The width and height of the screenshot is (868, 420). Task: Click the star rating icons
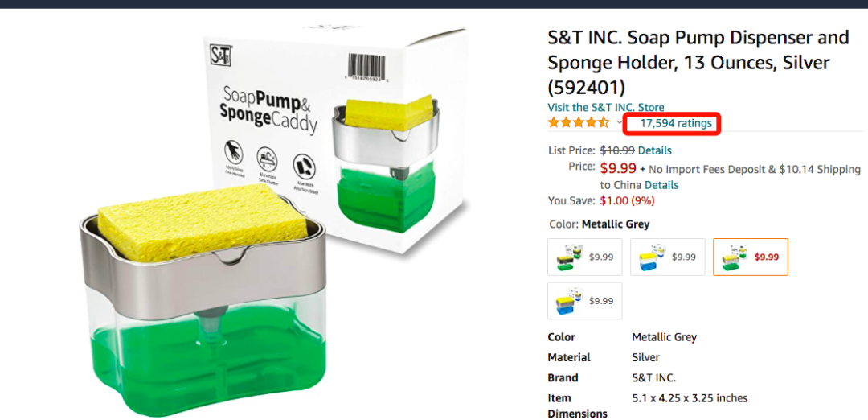pos(579,123)
